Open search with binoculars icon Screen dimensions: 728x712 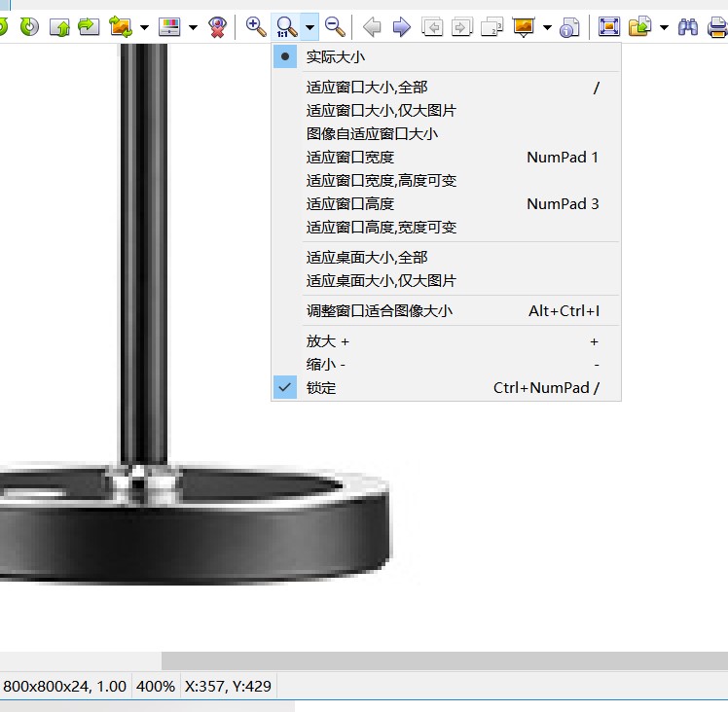(x=688, y=27)
